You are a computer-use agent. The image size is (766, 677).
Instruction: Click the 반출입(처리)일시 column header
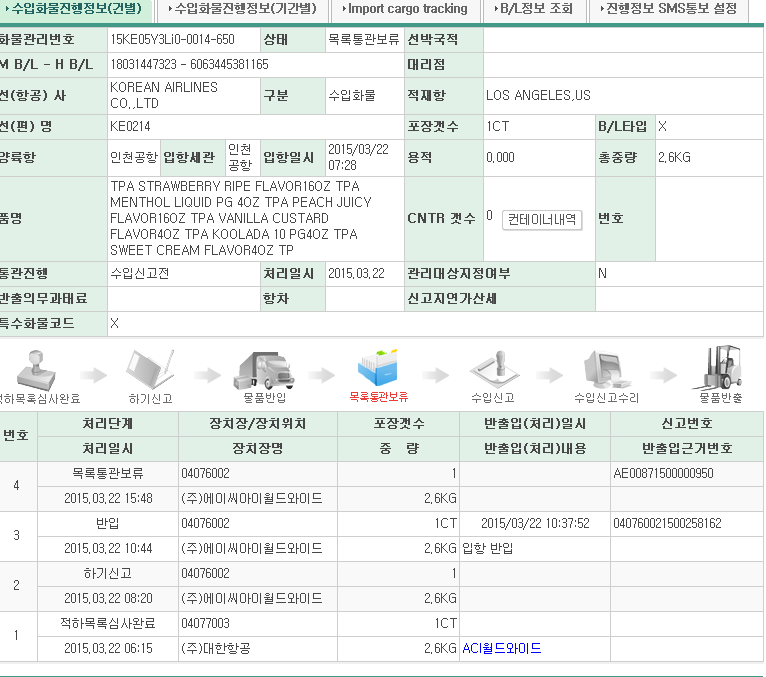click(x=535, y=423)
